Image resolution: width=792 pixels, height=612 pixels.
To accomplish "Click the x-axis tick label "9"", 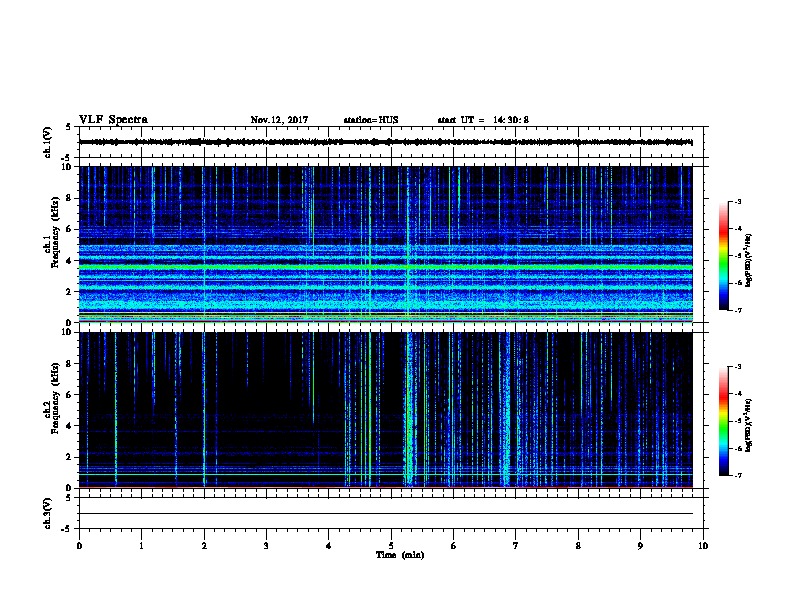I will pyautogui.click(x=640, y=545).
